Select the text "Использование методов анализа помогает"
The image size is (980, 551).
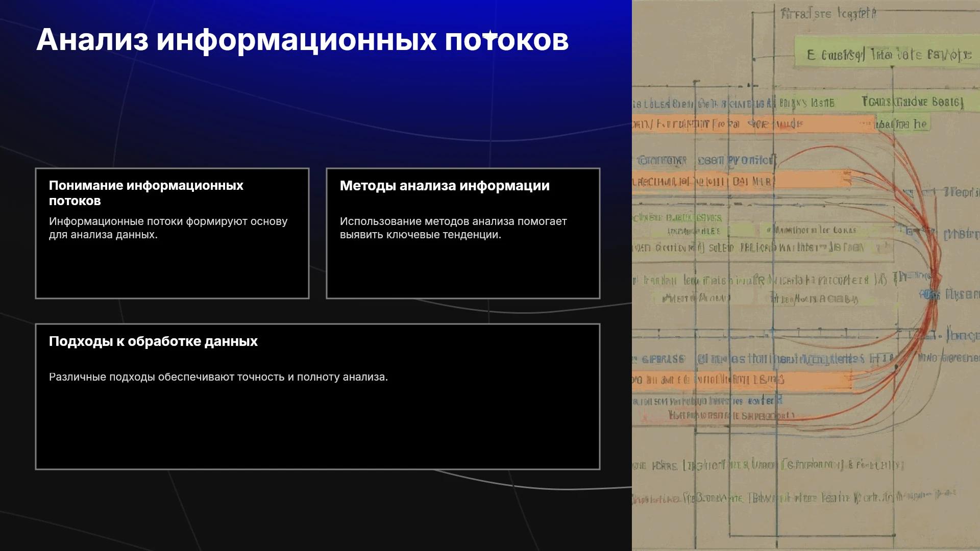pyautogui.click(x=453, y=221)
